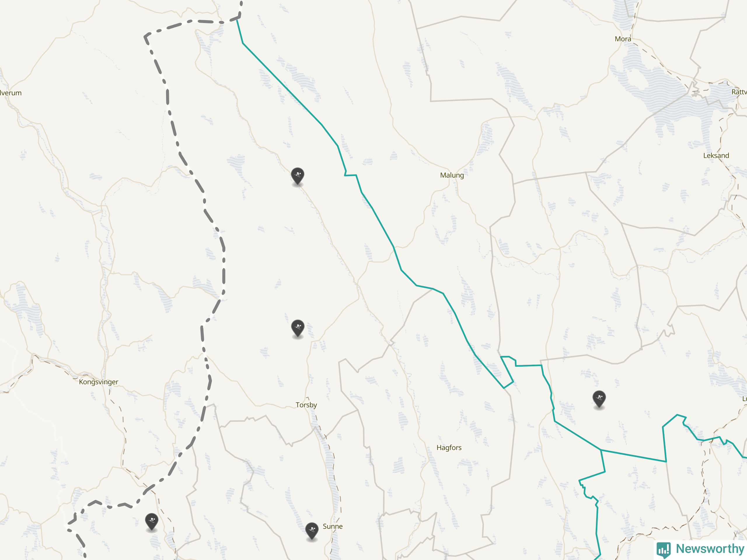
Task: Select the Sunne town label
Action: pyautogui.click(x=333, y=526)
